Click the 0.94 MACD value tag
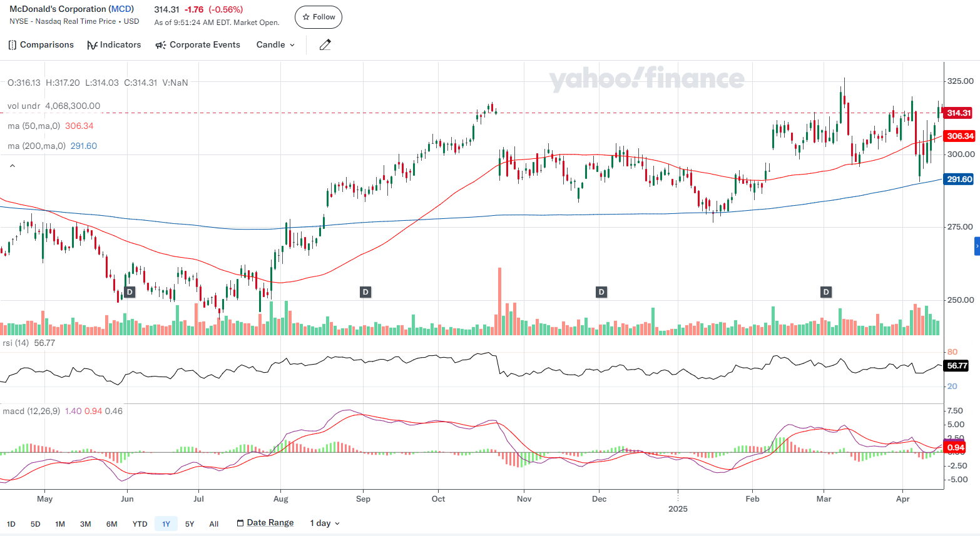The image size is (980, 536). [x=955, y=448]
